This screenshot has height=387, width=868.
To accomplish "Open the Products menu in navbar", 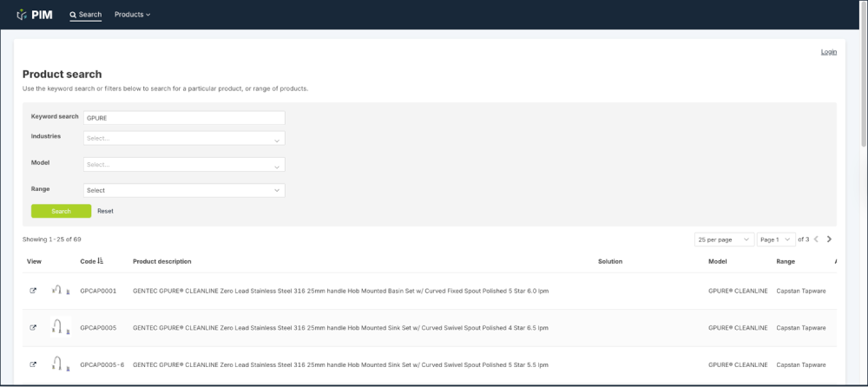I will coord(132,15).
